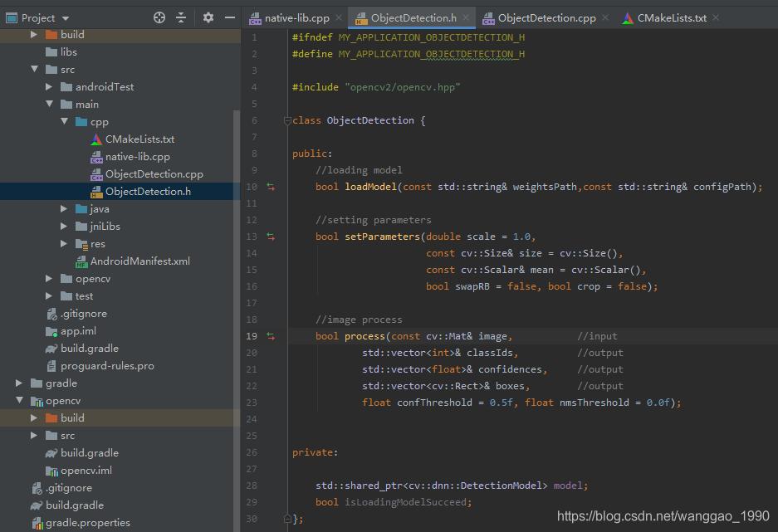778x532 pixels.
Task: Select AndroidManifest.xml file
Action: [140, 261]
